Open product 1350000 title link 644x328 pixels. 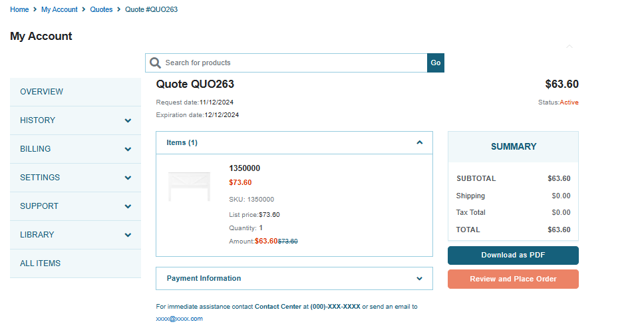point(244,168)
